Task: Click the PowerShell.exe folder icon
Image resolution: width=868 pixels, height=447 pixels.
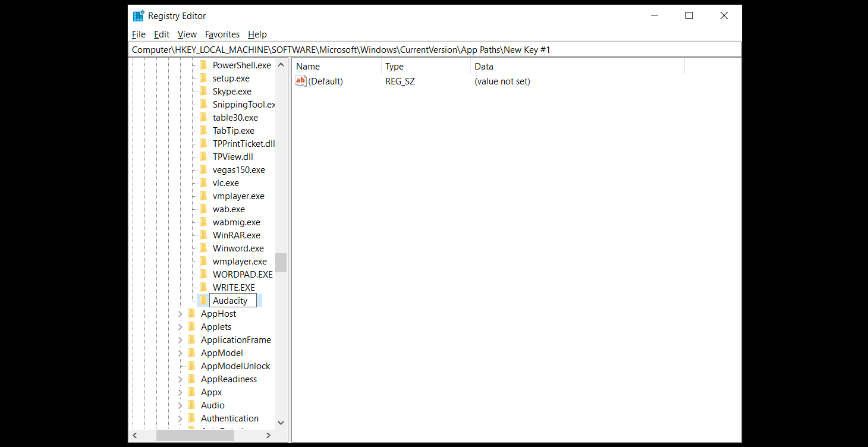Action: (203, 65)
